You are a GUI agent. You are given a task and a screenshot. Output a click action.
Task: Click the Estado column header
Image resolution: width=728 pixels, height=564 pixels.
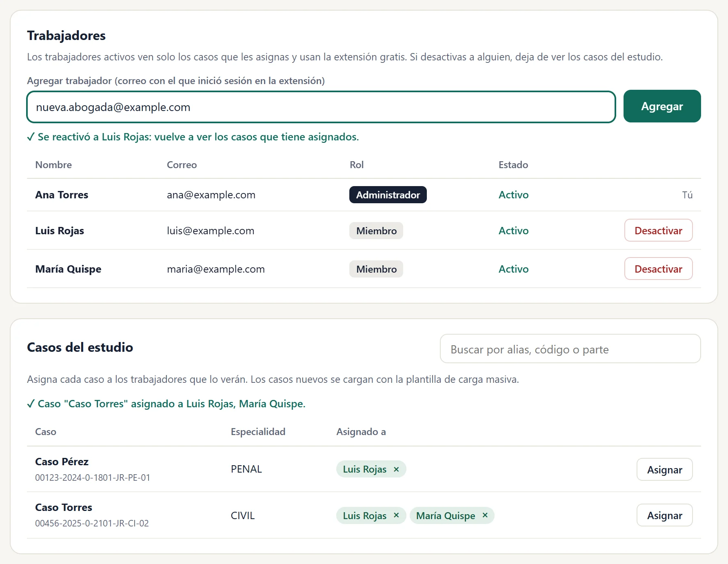[513, 164]
